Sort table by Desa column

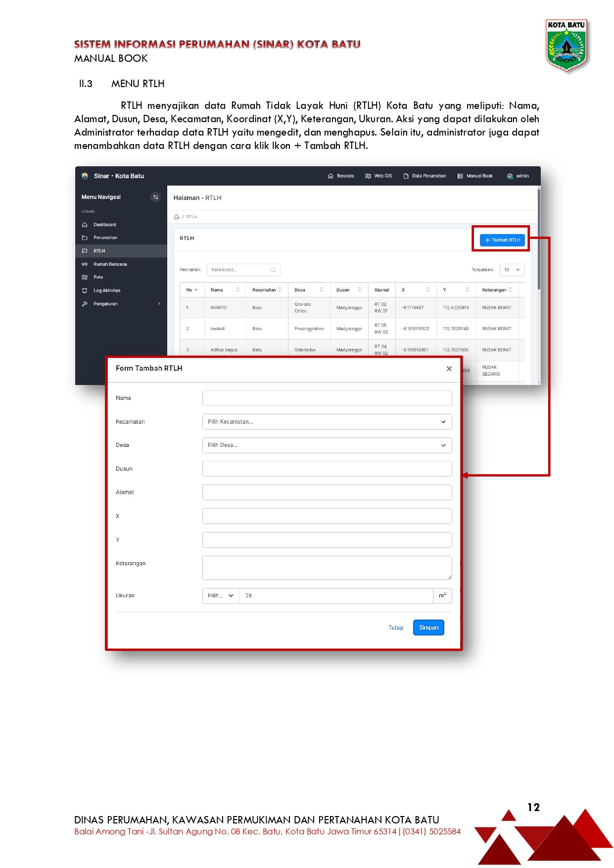[x=309, y=290]
